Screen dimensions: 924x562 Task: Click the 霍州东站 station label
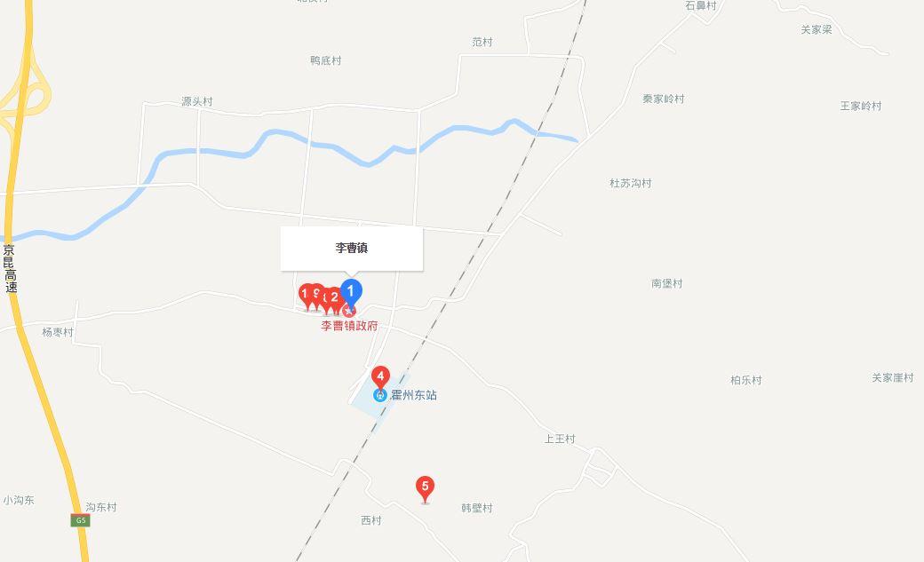(x=414, y=395)
